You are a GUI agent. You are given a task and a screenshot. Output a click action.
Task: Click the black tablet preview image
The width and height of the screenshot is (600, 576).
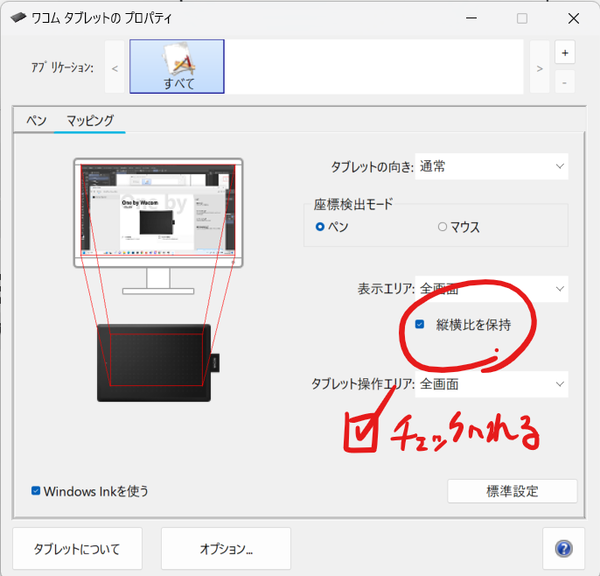[158, 363]
